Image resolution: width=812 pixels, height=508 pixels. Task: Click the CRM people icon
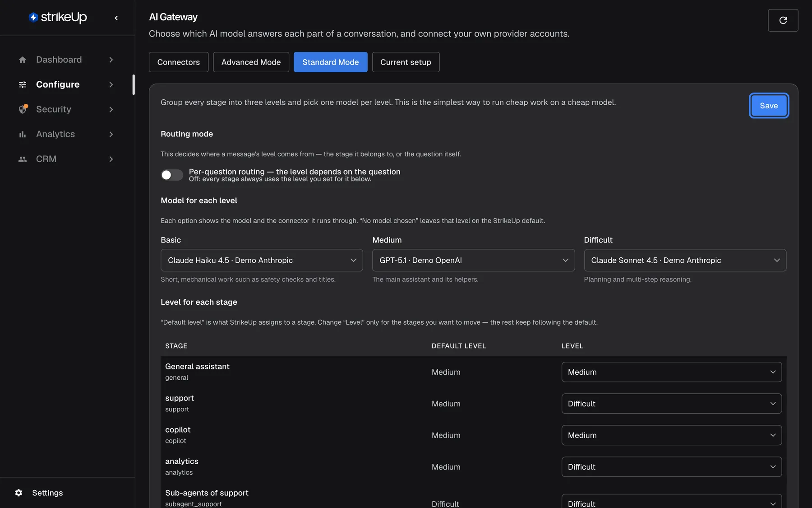point(23,159)
